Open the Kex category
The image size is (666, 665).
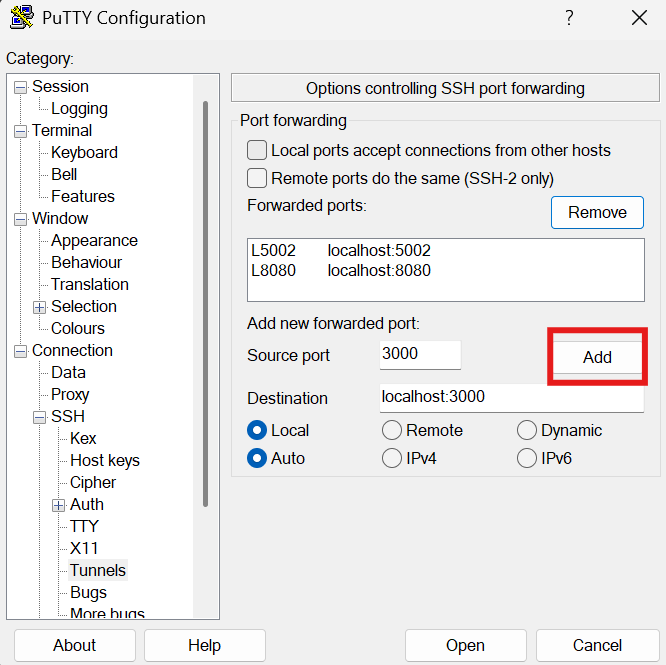83,439
